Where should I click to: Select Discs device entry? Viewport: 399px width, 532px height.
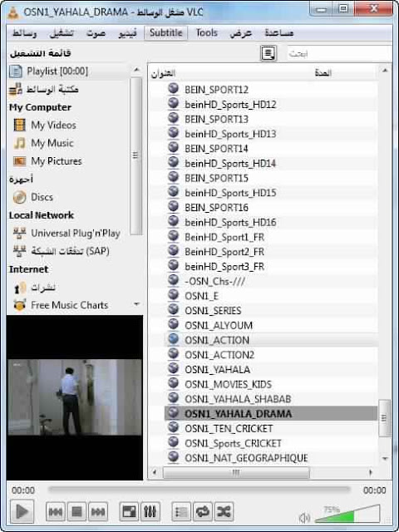click(x=42, y=197)
